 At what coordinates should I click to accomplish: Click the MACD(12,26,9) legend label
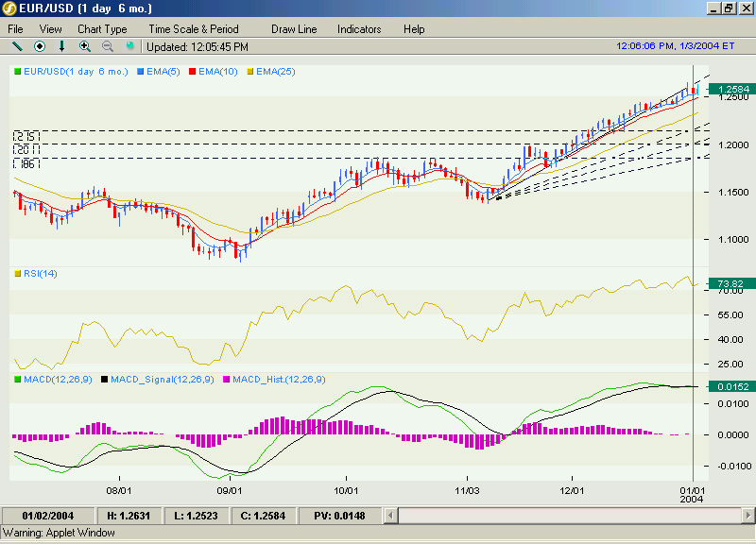58,380
